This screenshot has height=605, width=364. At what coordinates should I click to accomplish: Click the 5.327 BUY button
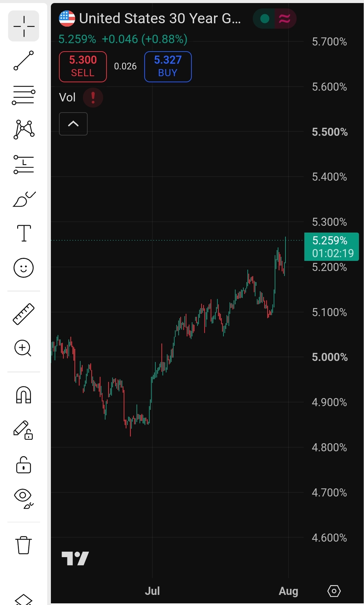(x=168, y=67)
